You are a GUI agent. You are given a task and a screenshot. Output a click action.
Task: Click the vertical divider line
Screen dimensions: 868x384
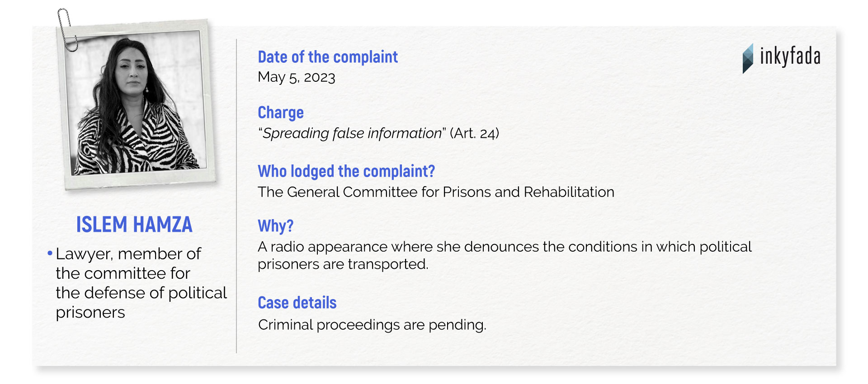[x=236, y=196]
